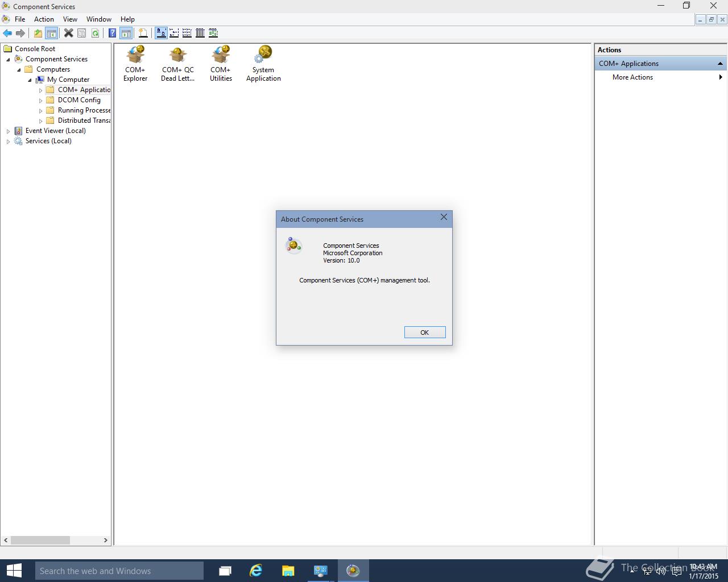Image resolution: width=728 pixels, height=582 pixels.
Task: Expand the COM+ Applications tree node
Action: (40, 90)
